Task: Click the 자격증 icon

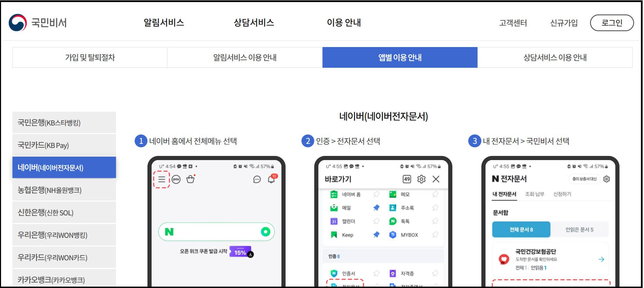Action: tap(393, 273)
